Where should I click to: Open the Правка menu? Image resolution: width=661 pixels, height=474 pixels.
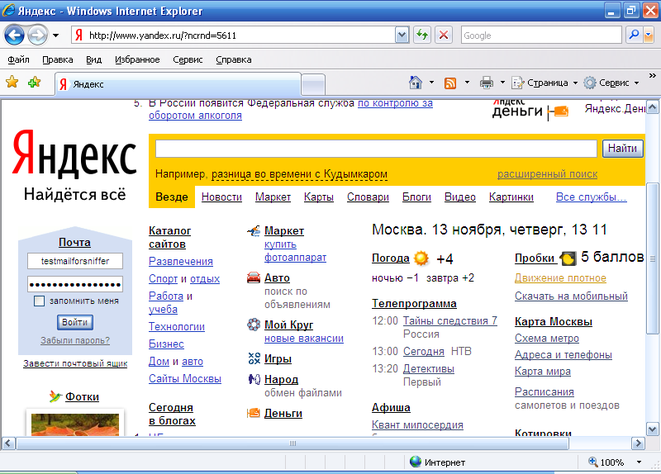click(x=58, y=60)
